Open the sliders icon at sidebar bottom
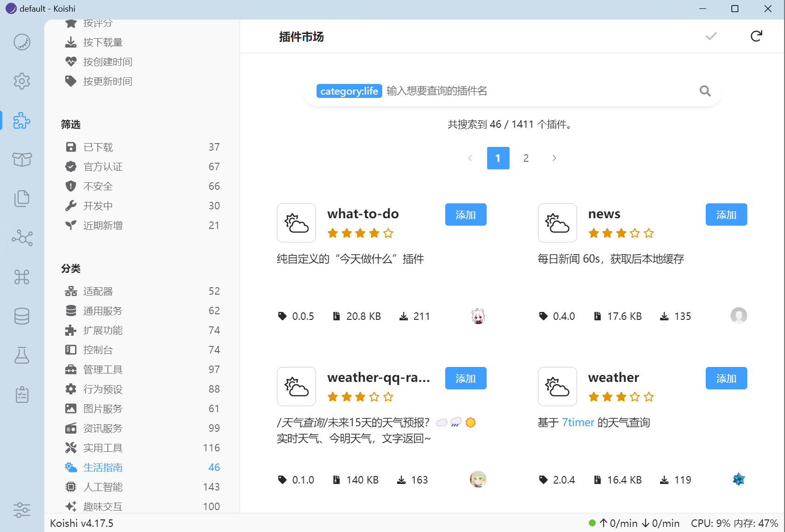This screenshot has width=785, height=532. (22, 510)
